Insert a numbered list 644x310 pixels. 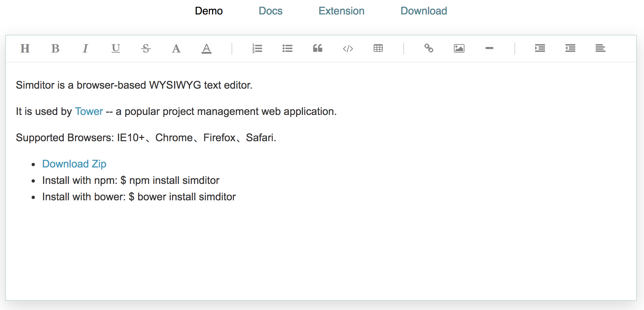click(x=257, y=49)
